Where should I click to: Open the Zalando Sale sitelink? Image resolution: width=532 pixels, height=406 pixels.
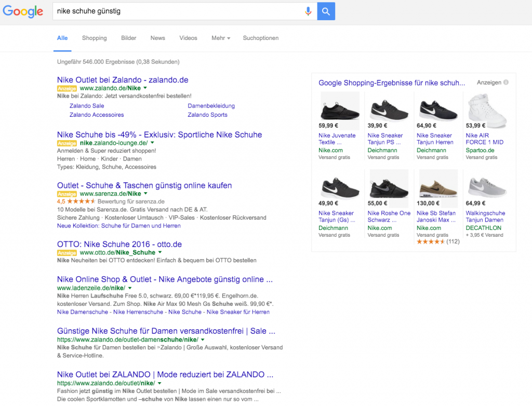tap(87, 106)
